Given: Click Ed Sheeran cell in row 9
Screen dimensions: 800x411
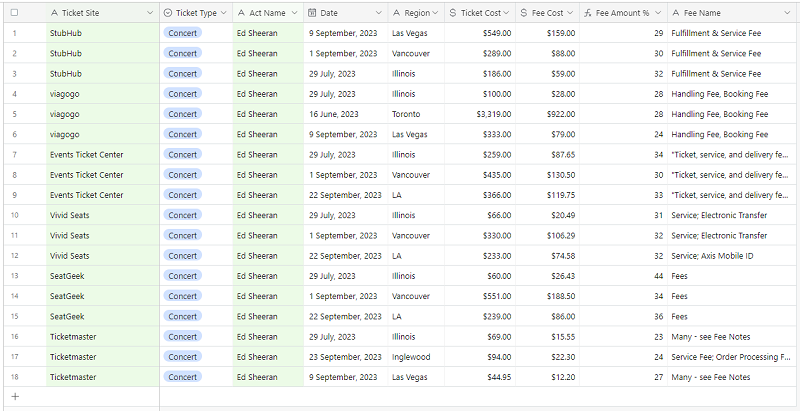Looking at the screenshot, I should pos(268,195).
